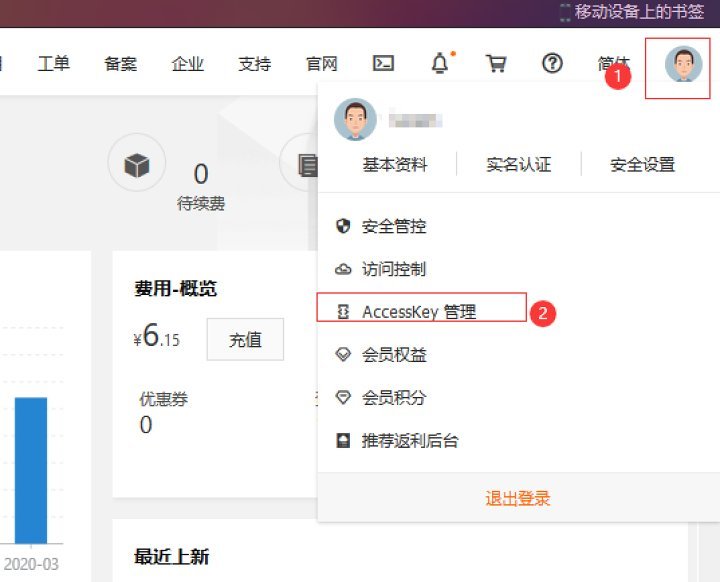Click the 最近上新 heading

click(x=172, y=557)
